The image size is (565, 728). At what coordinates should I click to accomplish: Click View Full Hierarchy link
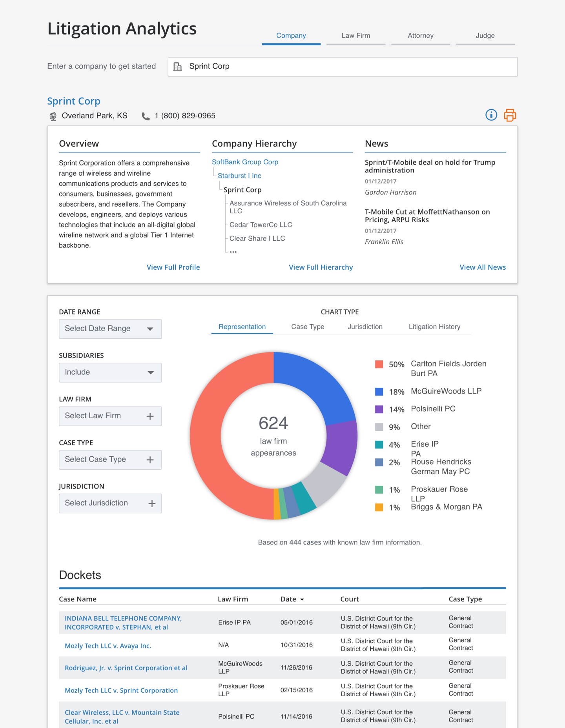coord(321,267)
